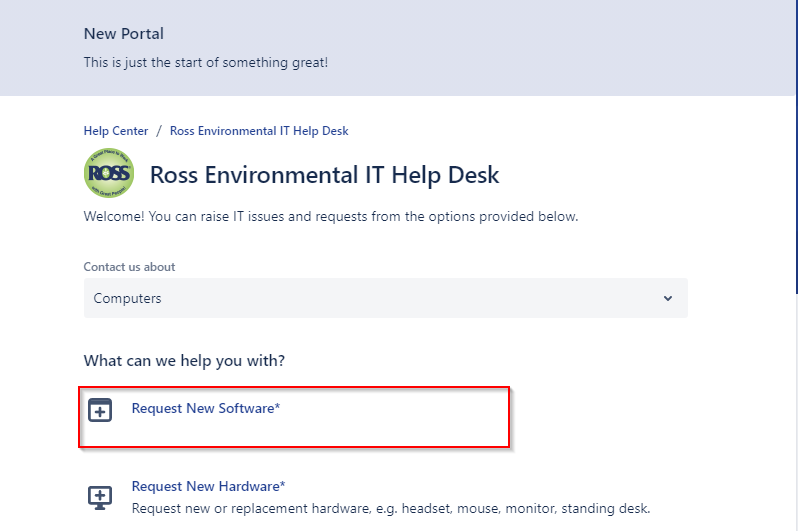Click the 'Contact us about' label
This screenshot has height=531, width=798.
[x=129, y=267]
